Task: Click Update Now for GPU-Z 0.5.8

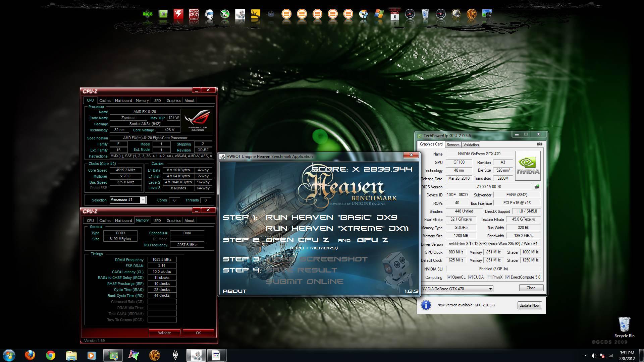Action: point(529,305)
